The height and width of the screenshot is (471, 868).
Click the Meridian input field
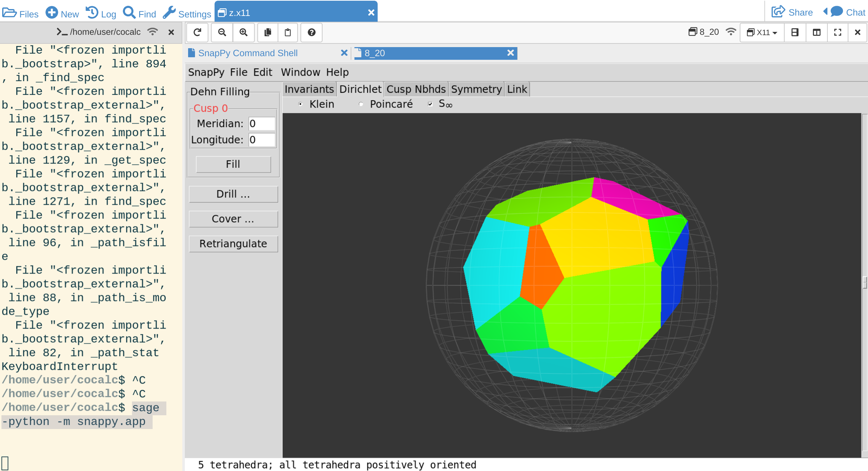point(261,124)
